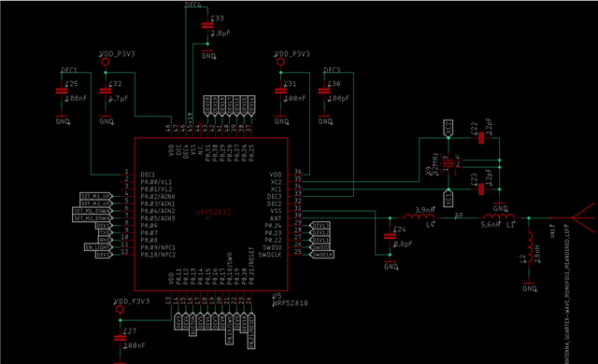The width and height of the screenshot is (598, 364).
Task: Select capacitor C22 near the crystal
Action: (481, 138)
